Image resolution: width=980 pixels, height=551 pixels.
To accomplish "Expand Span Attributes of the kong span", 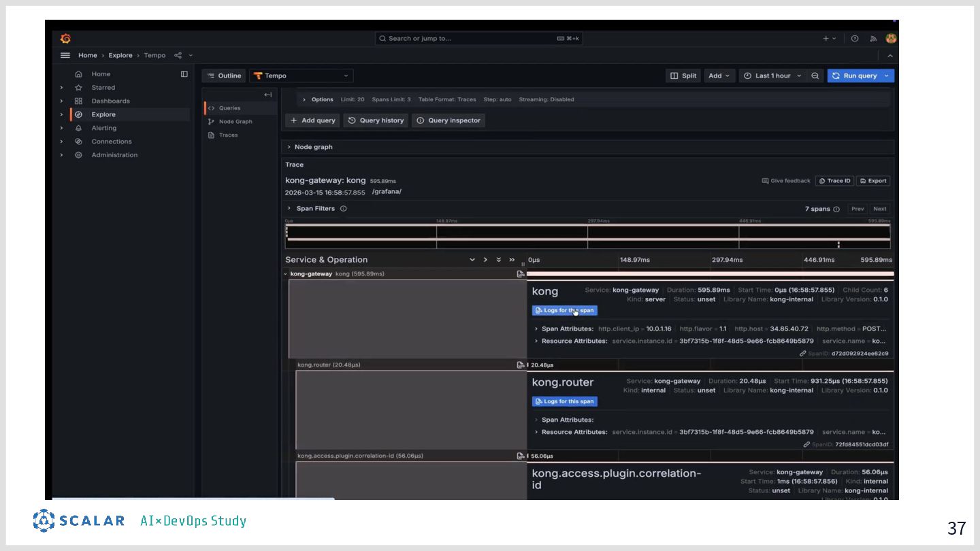I will pos(567,329).
